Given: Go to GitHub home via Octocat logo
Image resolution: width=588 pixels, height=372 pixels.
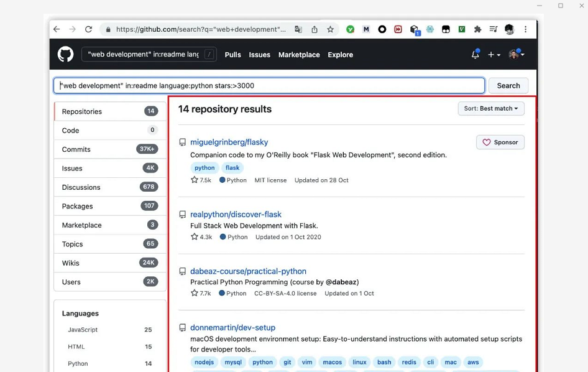Looking at the screenshot, I should click(x=66, y=54).
